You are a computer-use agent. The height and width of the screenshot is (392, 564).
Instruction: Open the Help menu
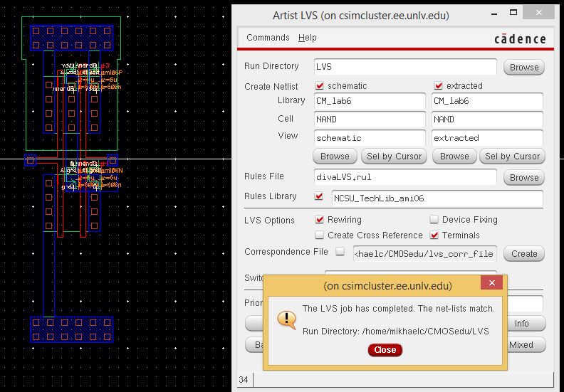click(308, 38)
